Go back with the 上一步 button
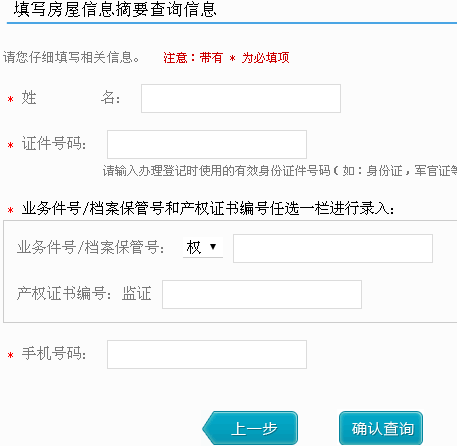 (250, 428)
